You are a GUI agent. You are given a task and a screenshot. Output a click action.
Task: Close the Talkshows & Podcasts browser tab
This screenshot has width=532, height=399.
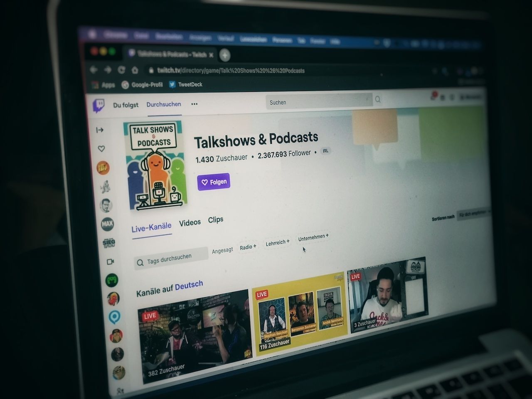(x=211, y=54)
